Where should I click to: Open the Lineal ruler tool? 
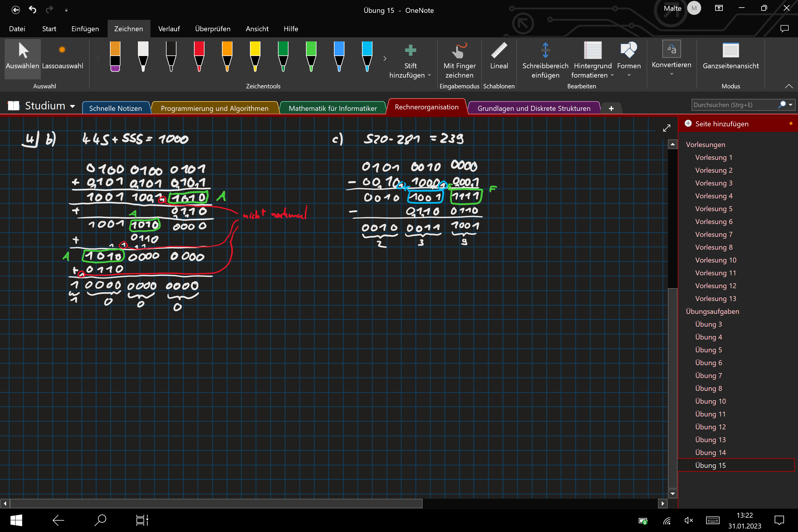point(499,56)
